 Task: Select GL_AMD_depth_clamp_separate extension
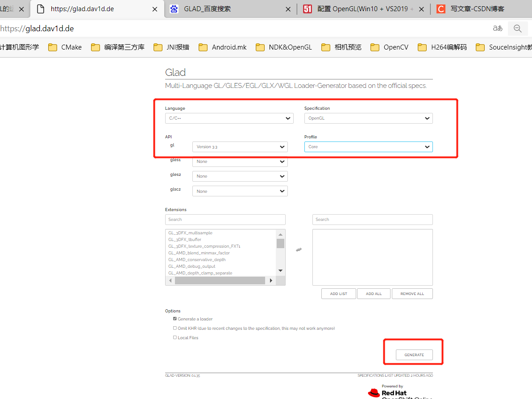click(200, 273)
